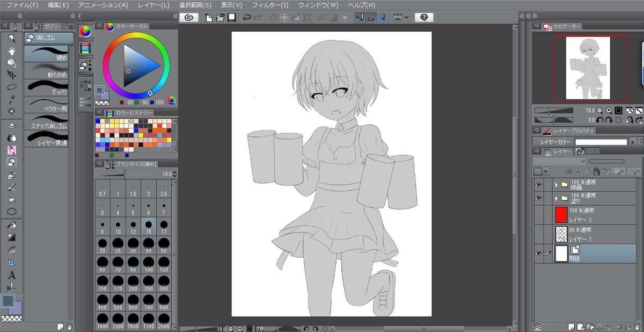The image size is (644, 332).
Task: Click the Redo arrow
Action: point(258,17)
